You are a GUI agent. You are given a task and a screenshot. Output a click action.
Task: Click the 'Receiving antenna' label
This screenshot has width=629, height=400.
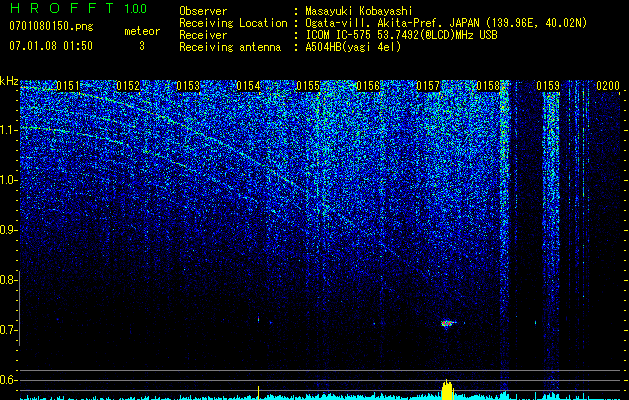pyautogui.click(x=230, y=47)
